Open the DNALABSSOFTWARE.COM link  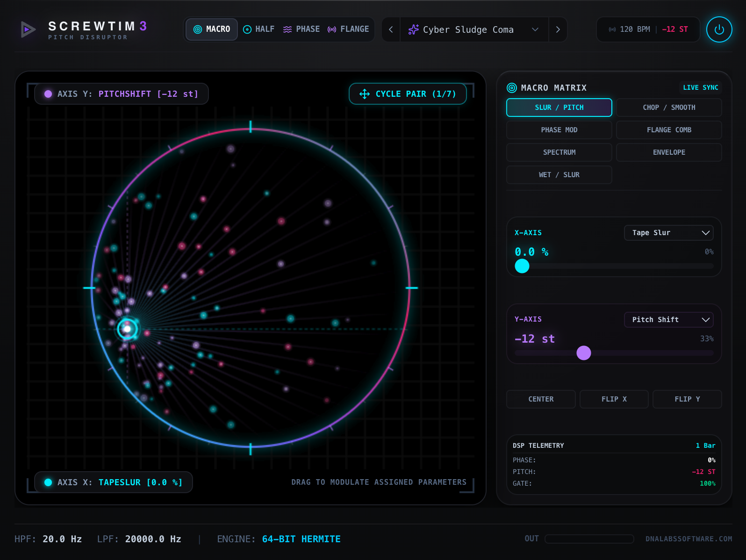[x=689, y=539]
